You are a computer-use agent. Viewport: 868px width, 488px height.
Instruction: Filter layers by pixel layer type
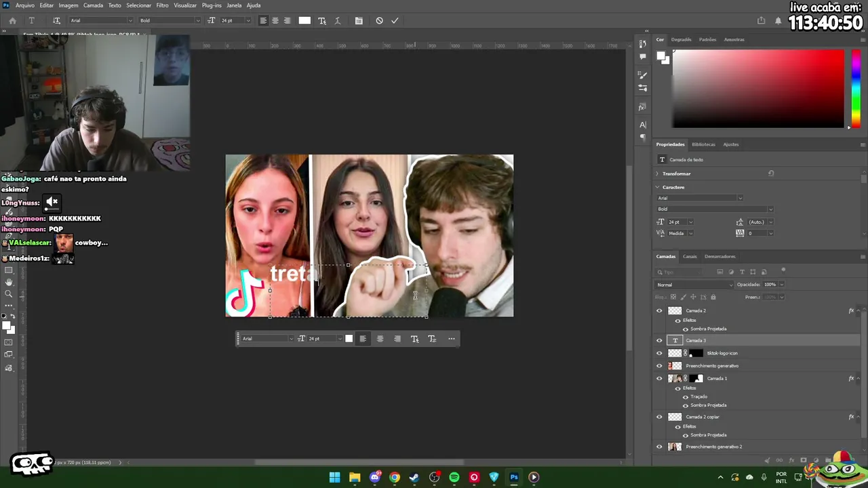click(x=720, y=272)
